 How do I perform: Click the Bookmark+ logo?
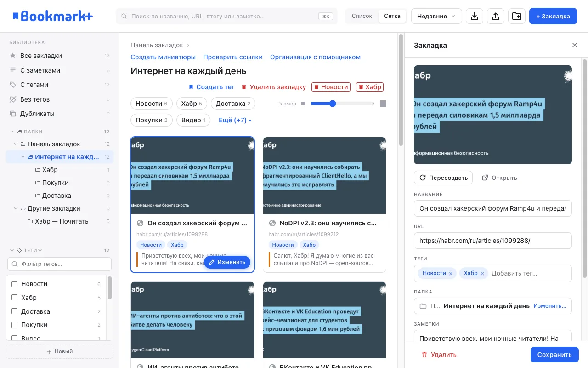click(x=53, y=16)
